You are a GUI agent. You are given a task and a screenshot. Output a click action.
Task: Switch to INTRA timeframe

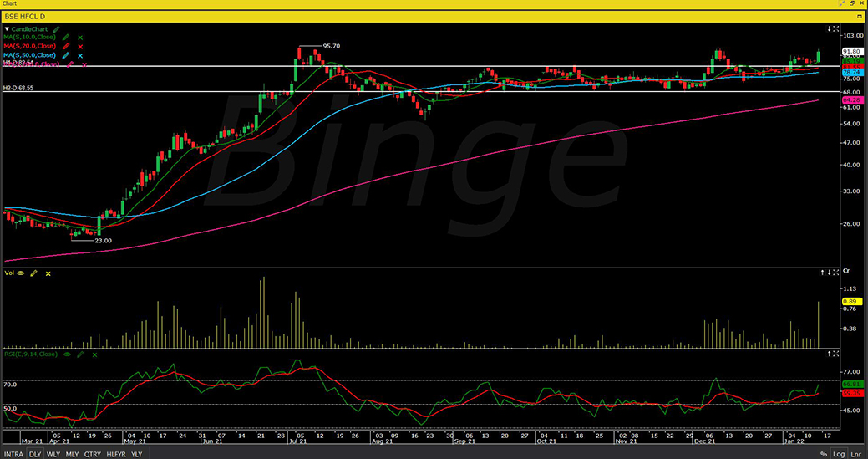coord(13,454)
